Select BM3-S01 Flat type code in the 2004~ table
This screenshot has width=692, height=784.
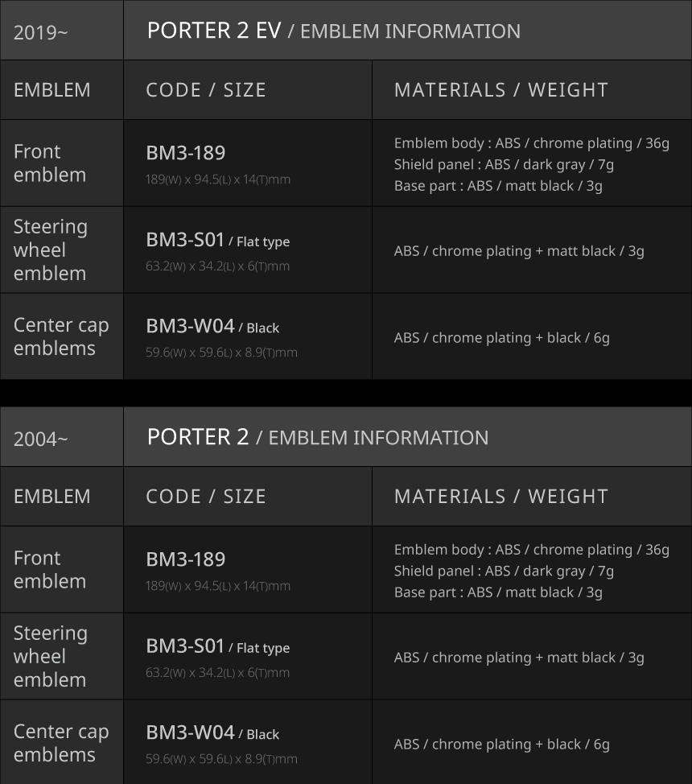[217, 646]
